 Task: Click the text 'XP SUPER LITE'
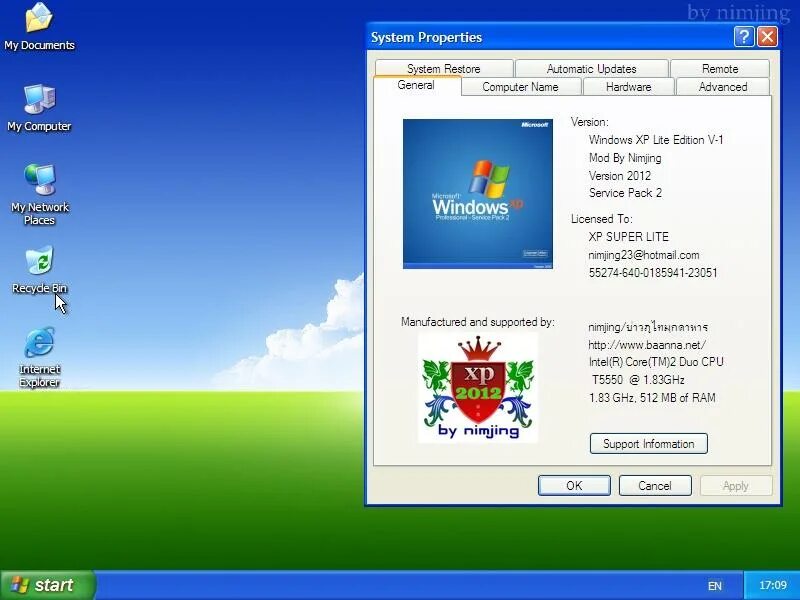click(x=629, y=237)
